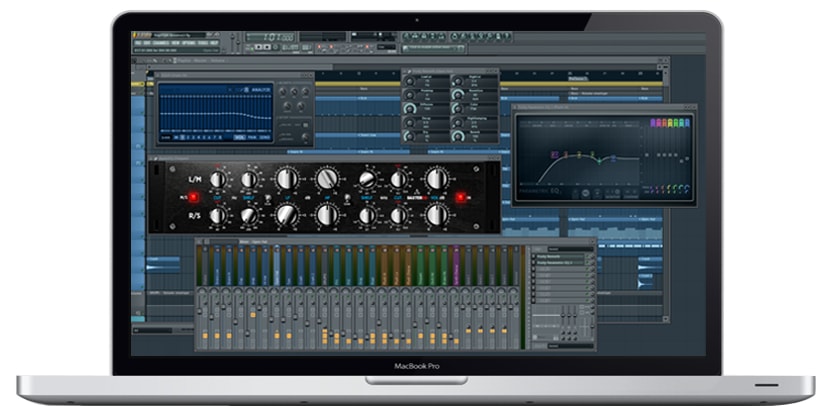Open the CHANNELS menu
This screenshot has height=409, width=838.
[161, 43]
